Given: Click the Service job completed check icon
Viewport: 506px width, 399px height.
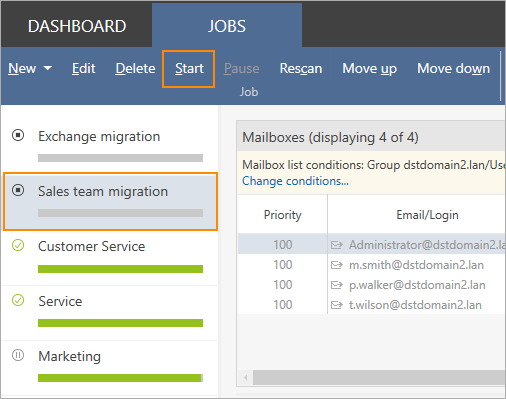Looking at the screenshot, I should pyautogui.click(x=18, y=300).
